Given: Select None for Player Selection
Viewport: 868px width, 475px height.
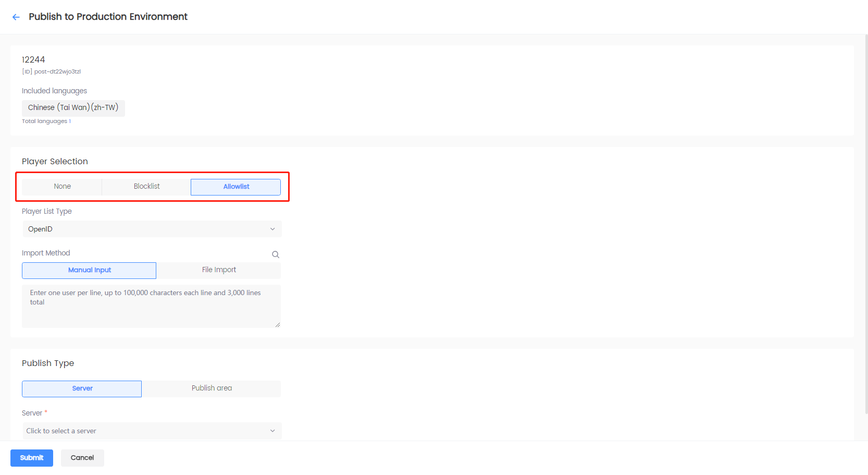Looking at the screenshot, I should [x=62, y=187].
